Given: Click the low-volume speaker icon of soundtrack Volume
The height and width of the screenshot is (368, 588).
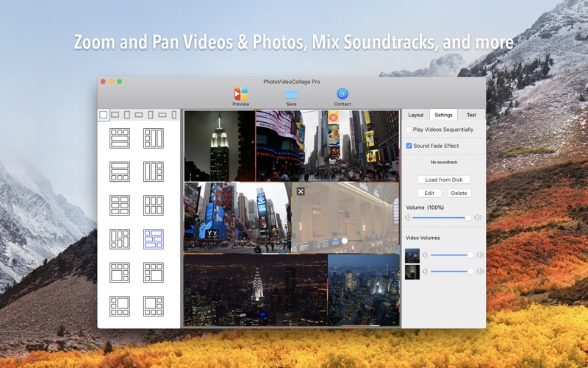Looking at the screenshot, I should click(x=408, y=217).
